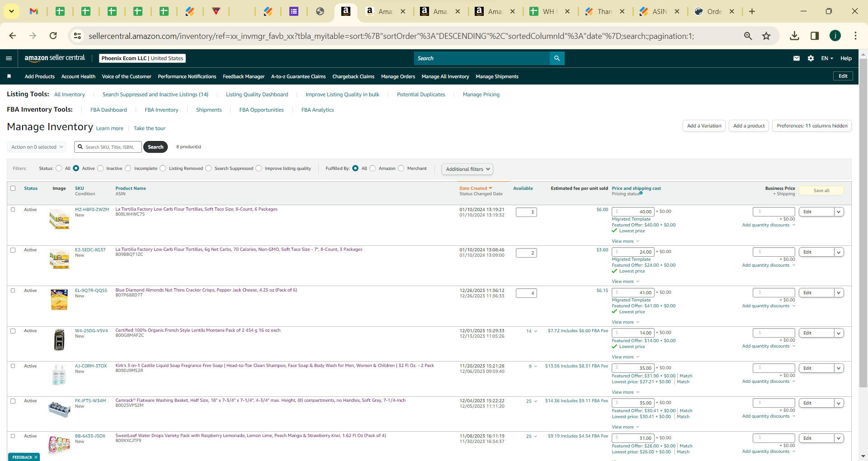Expand View more for SKU E2-SEDC-XG37
The width and height of the screenshot is (868, 461).
(x=625, y=282)
